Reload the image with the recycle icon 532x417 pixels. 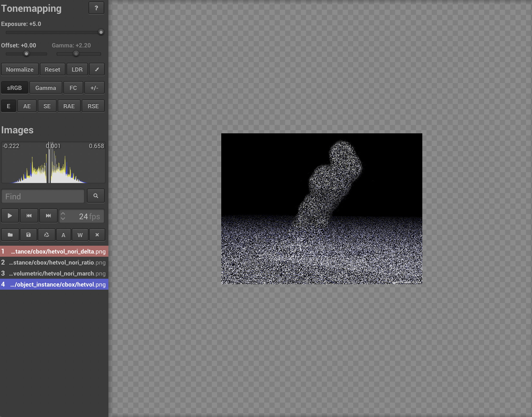point(47,235)
